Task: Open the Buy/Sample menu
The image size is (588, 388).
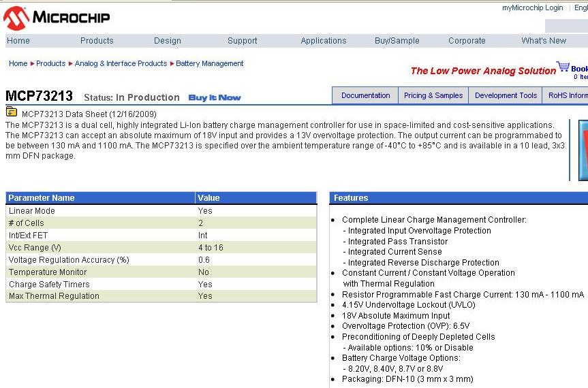Action: click(x=397, y=40)
